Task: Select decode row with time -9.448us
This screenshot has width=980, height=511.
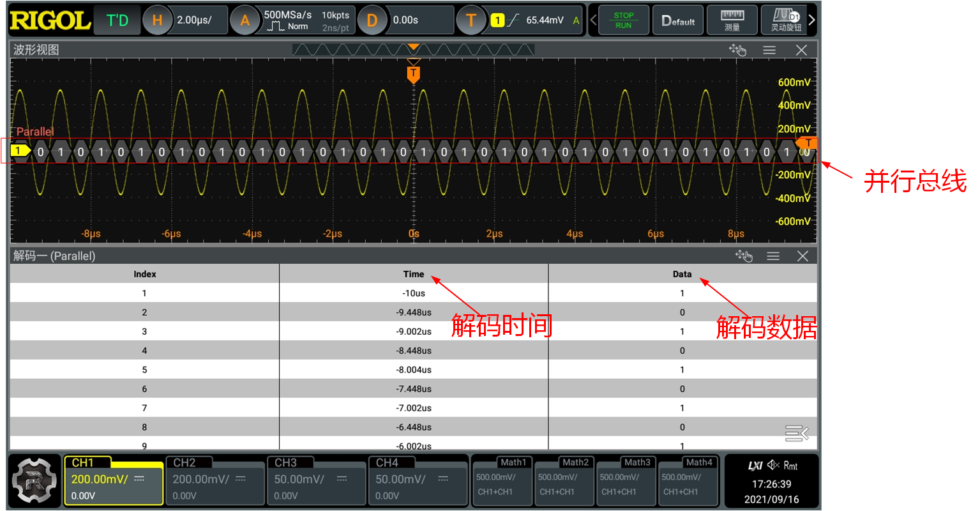Action: coord(414,312)
